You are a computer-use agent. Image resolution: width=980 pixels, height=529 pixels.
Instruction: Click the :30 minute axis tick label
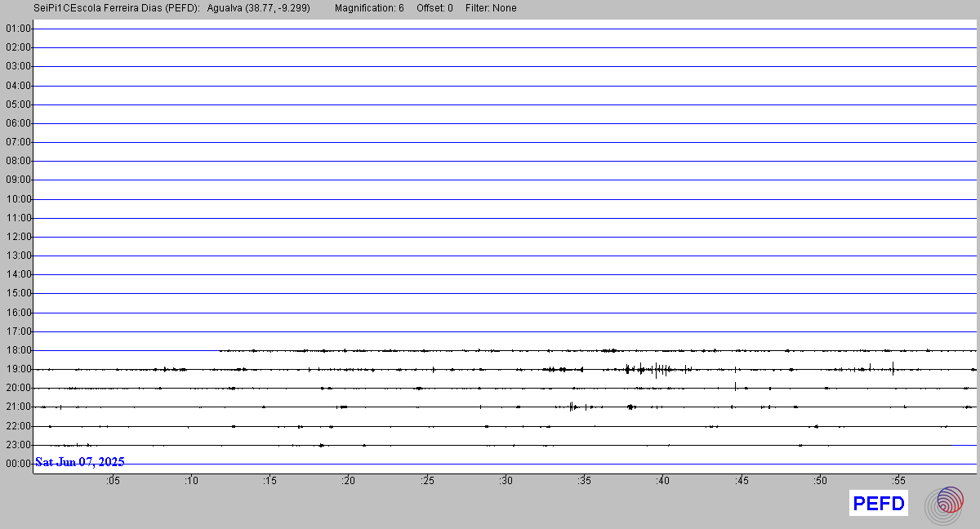pyautogui.click(x=506, y=481)
